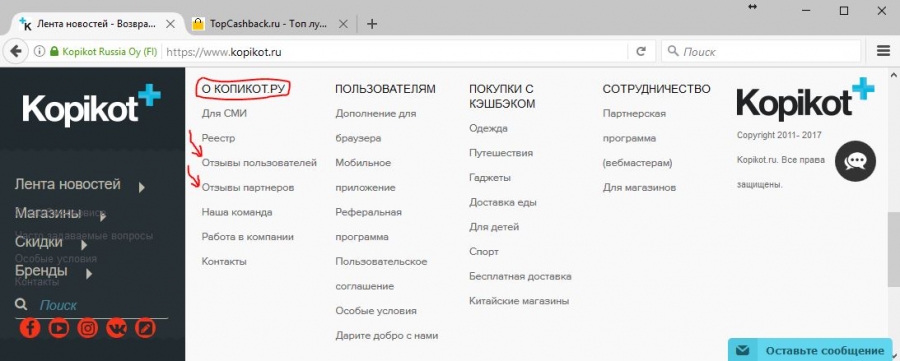Show site info via the circled i icon

pyautogui.click(x=39, y=52)
